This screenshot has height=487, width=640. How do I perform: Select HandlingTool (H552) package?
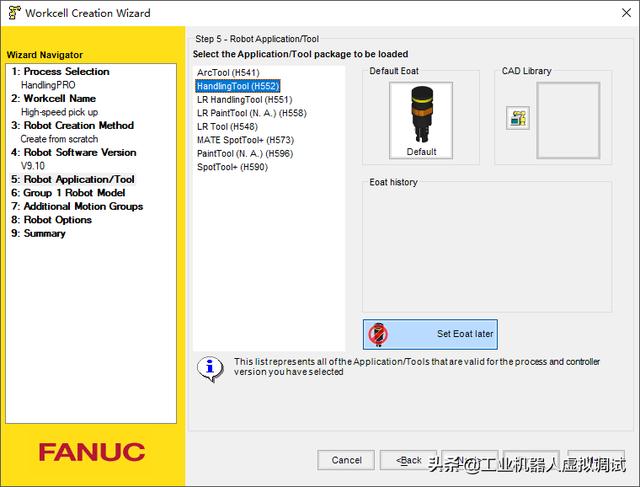(x=238, y=86)
